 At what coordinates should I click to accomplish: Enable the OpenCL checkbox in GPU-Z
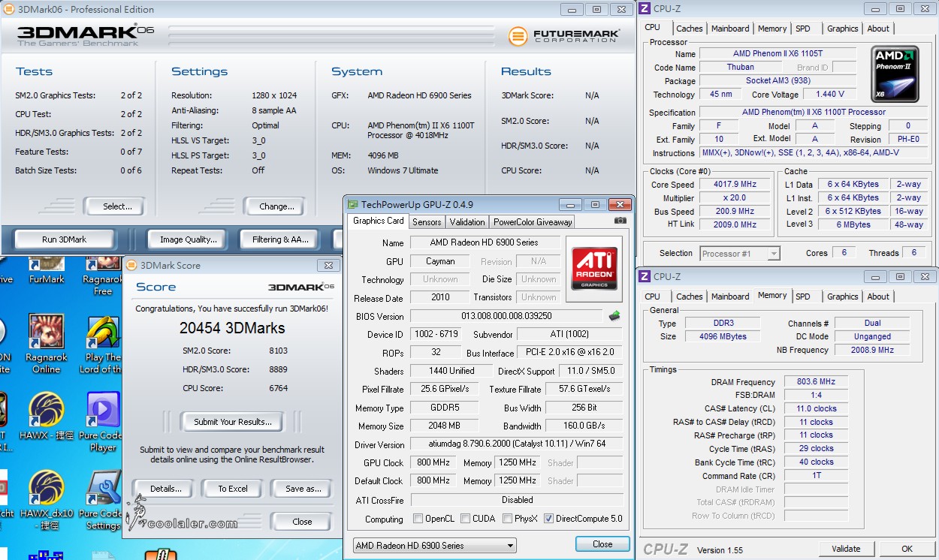[418, 519]
